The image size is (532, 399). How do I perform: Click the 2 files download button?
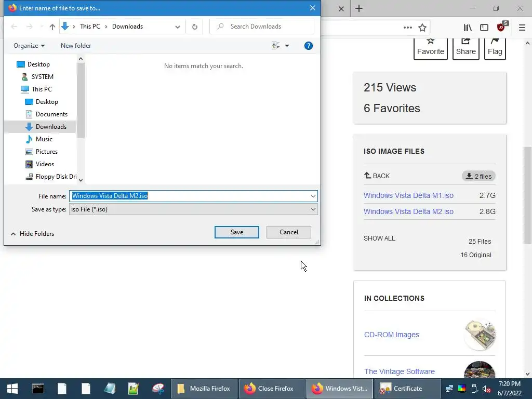478,176
